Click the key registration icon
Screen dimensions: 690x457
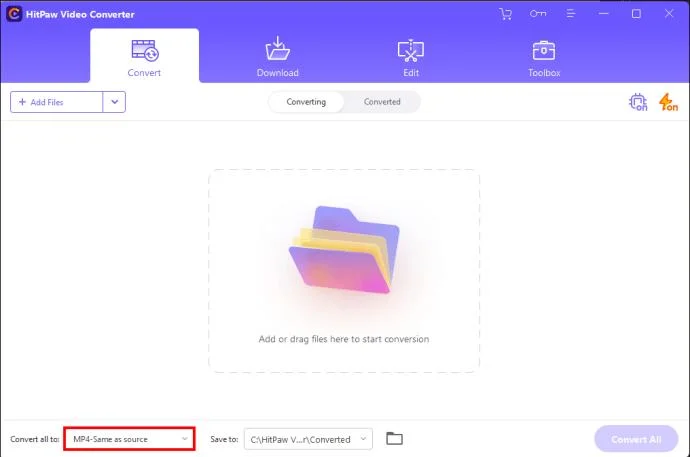[538, 14]
